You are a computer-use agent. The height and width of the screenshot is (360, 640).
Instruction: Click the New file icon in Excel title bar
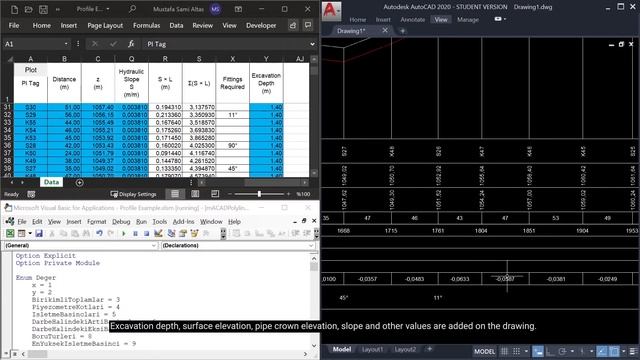coord(14,9)
